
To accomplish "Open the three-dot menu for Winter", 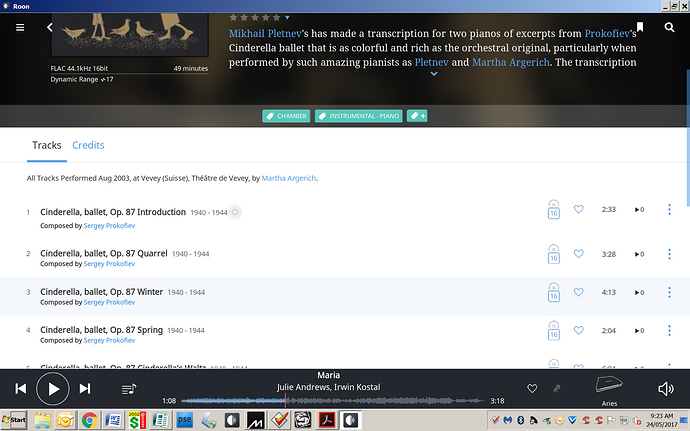I will click(x=669, y=292).
